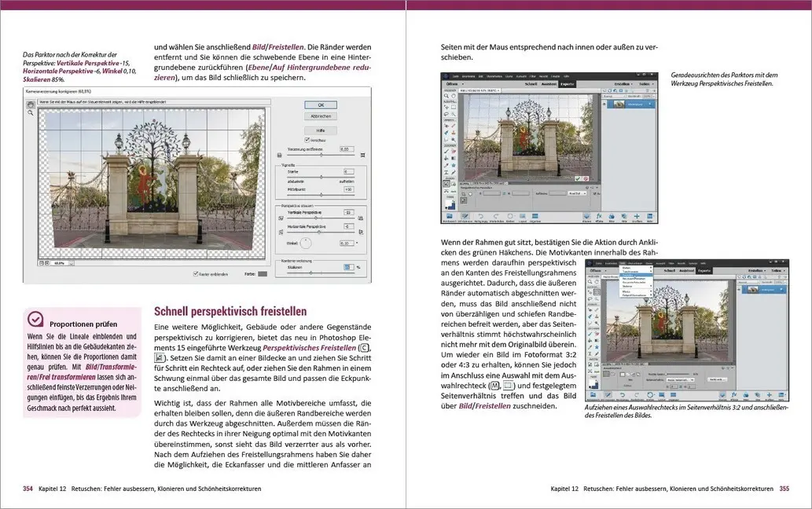Screen dimensions: 812x509
Task: Adjust the Vignette Stärke slider
Action: (x=321, y=177)
